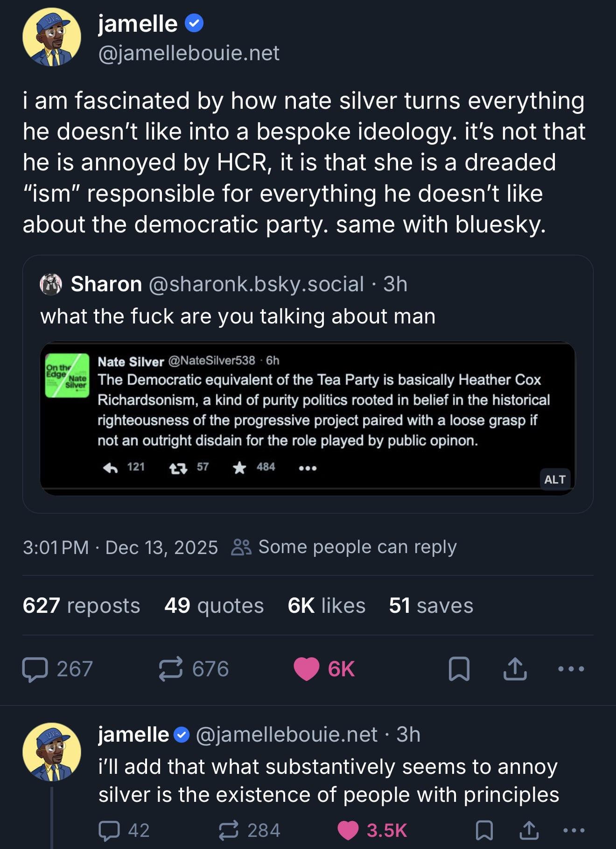
Task: Open Sharon's quoted post handle
Action: tap(256, 284)
